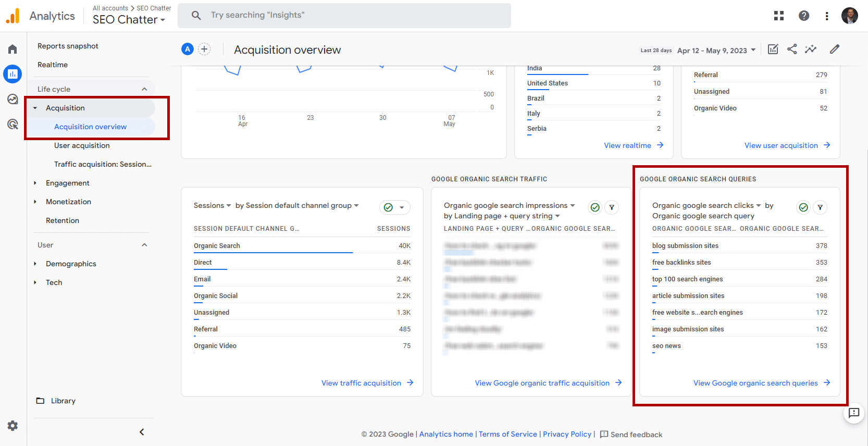Click the Share this report icon
The image size is (868, 446).
pos(792,49)
